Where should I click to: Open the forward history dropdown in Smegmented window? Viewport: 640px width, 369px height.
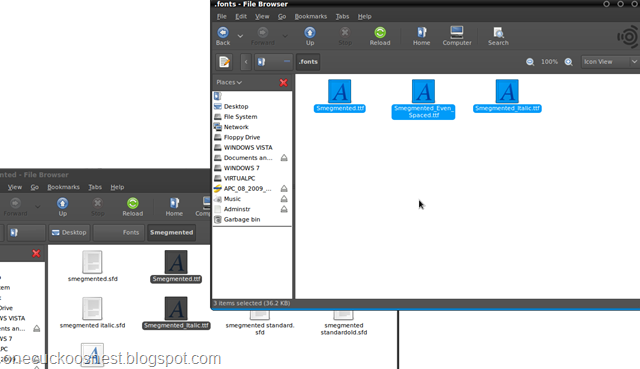(x=38, y=207)
